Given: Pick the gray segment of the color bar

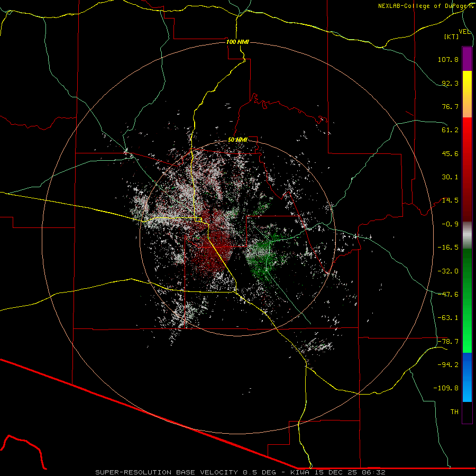Looking at the screenshot, I should pos(467,235).
